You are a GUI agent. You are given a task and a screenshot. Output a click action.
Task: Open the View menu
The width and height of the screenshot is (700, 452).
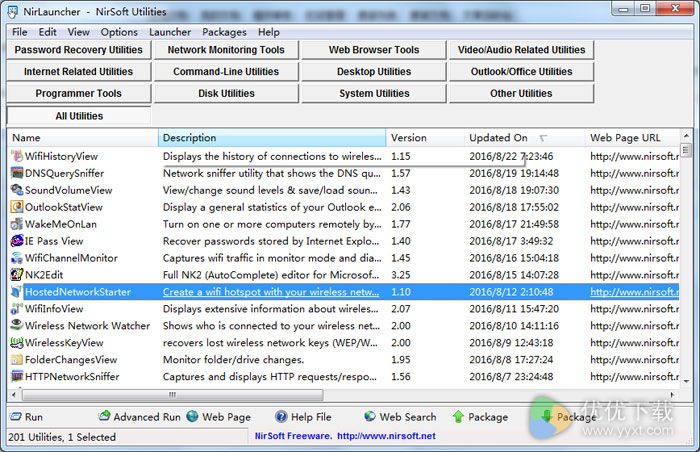coord(79,32)
